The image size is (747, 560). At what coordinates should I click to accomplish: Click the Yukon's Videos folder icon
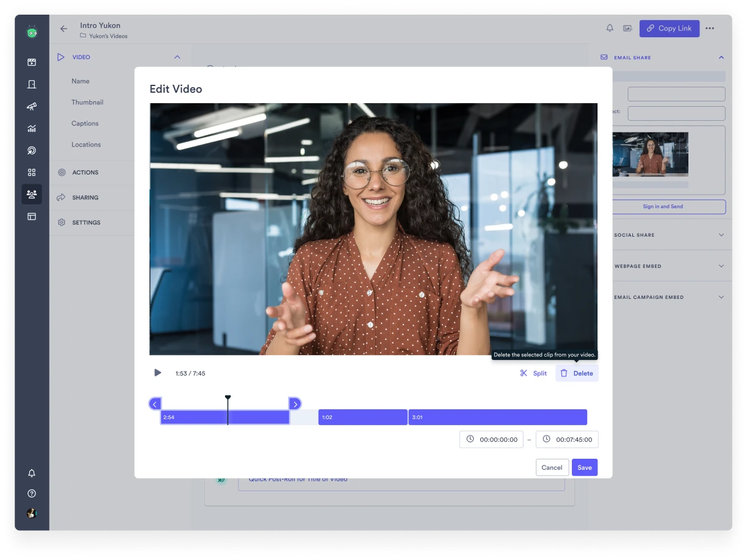[x=83, y=36]
